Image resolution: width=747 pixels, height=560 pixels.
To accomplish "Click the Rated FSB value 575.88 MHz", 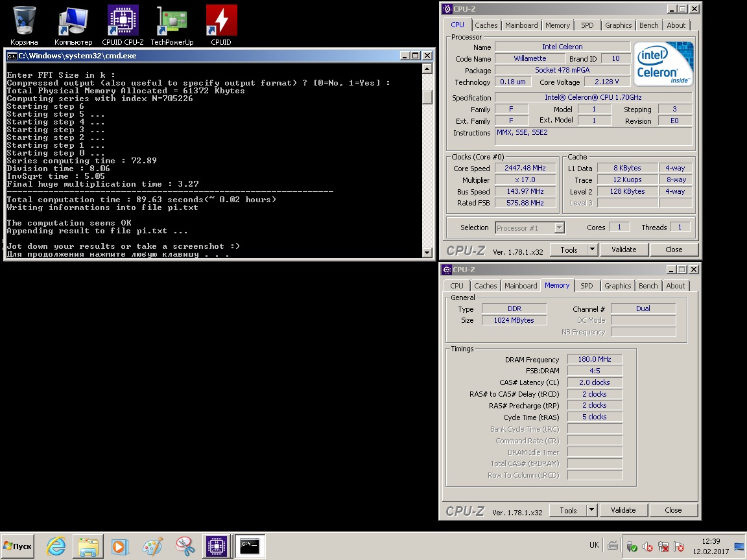I will point(525,203).
